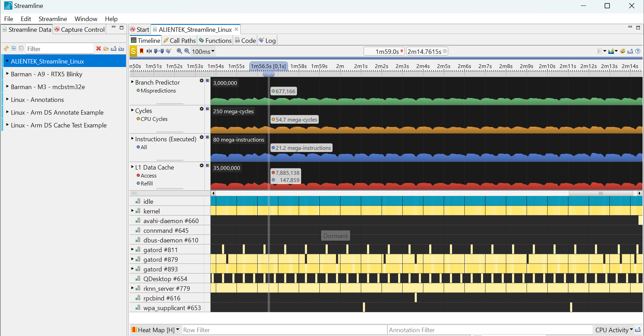Click the blue help question mark icon

(638, 51)
